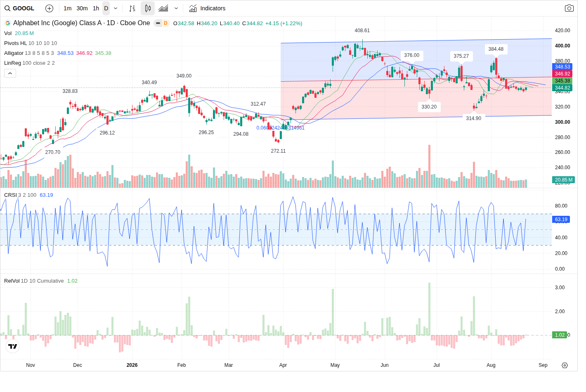This screenshot has height=392, width=586.
Task: Select the D daily interval
Action: point(106,8)
